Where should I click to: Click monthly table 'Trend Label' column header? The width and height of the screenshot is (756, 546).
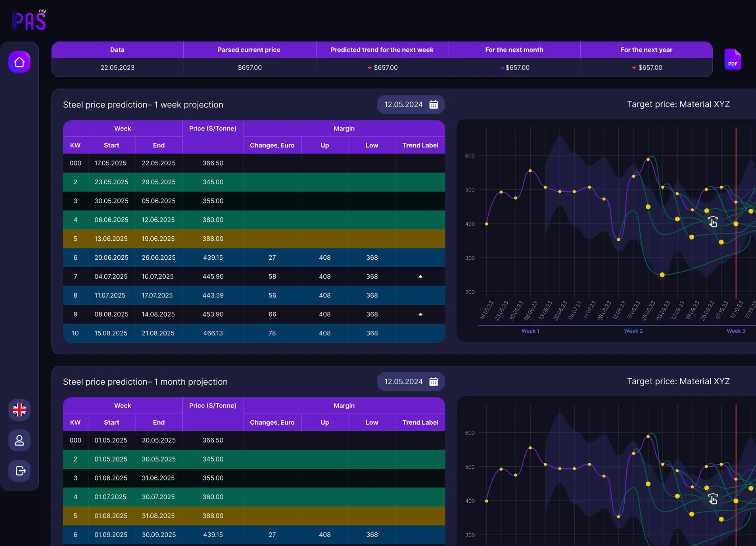click(420, 423)
